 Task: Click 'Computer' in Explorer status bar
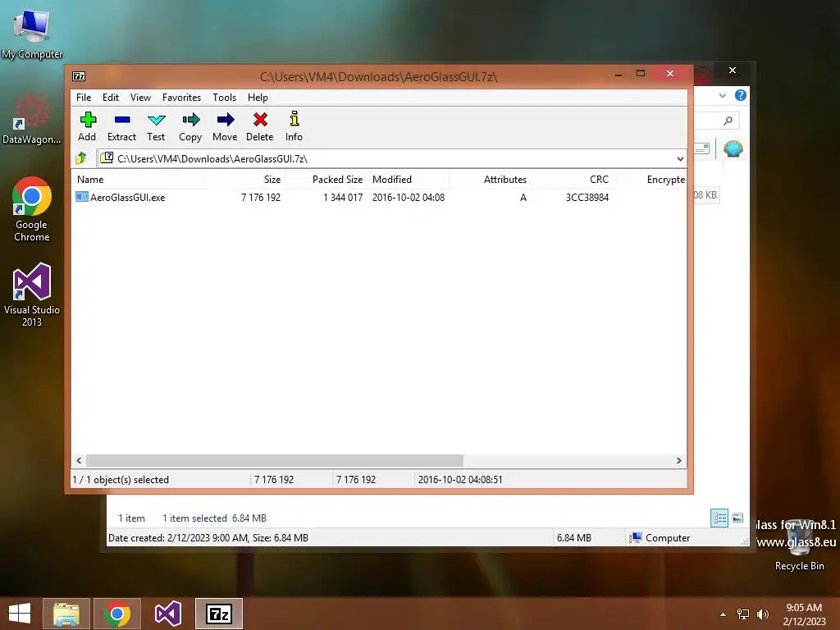tap(668, 538)
